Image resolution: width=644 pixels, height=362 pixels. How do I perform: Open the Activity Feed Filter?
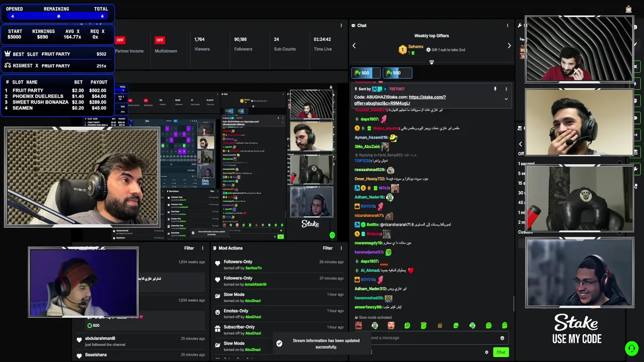(x=189, y=248)
